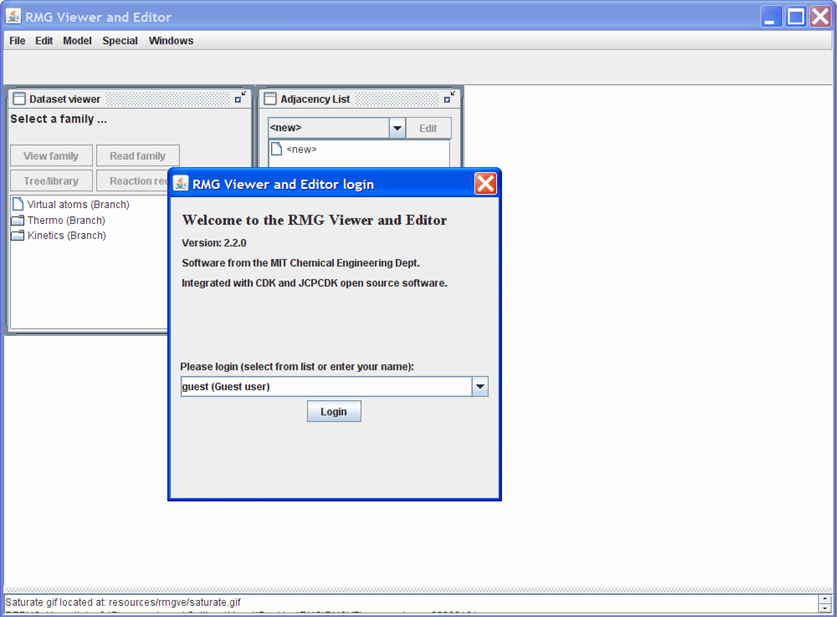Click the Thermo branch folder icon
This screenshot has width=837, height=617.
(18, 220)
